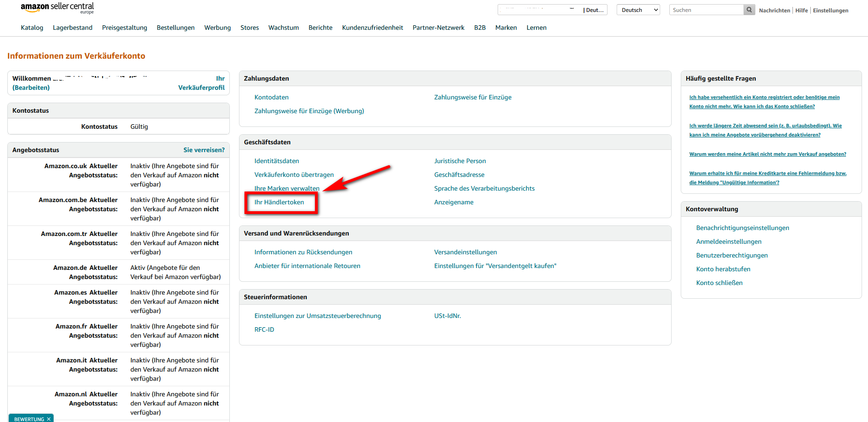Open the Marken menu
This screenshot has width=868, height=422.
point(506,27)
